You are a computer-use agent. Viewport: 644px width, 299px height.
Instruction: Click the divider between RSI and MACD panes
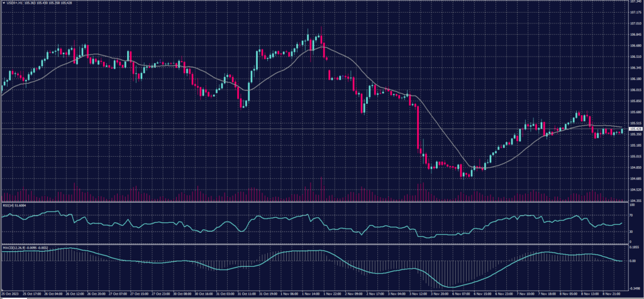(314, 245)
